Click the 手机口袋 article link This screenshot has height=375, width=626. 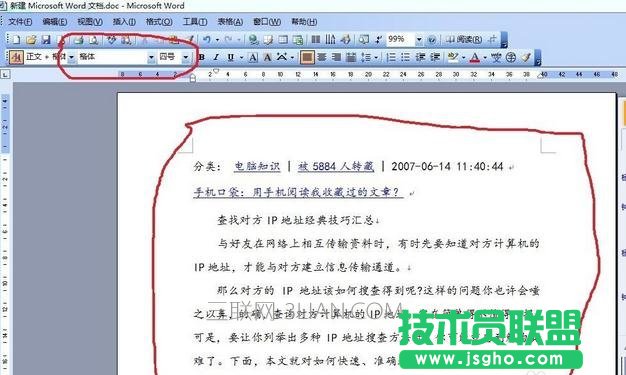point(298,192)
